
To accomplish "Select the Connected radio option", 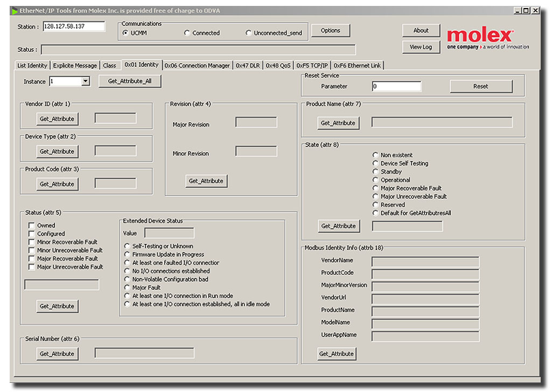I will click(187, 33).
